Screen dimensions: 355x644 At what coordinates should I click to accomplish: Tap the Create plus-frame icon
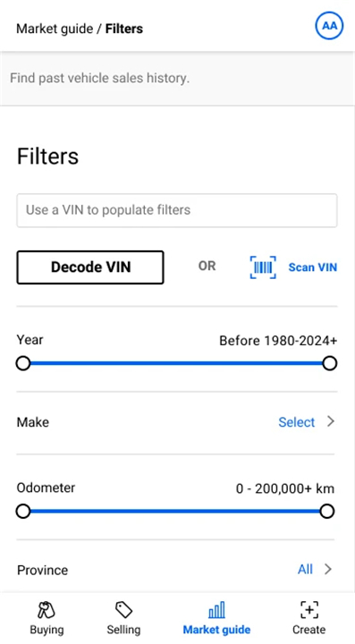point(309,610)
